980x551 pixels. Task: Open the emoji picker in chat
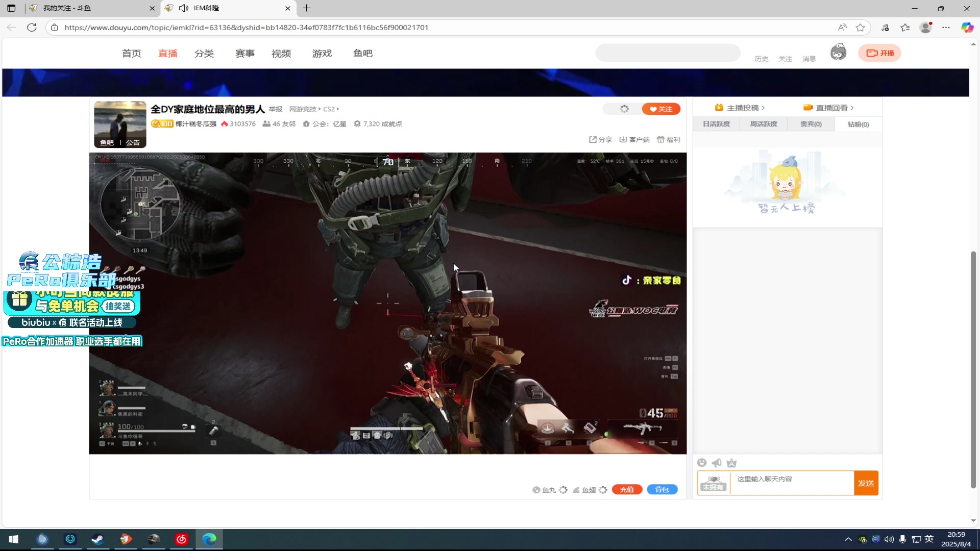coord(702,463)
